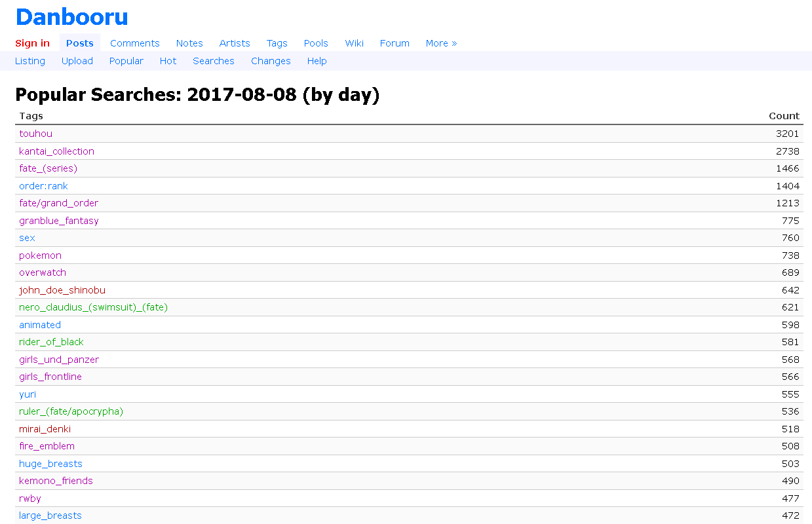Open the Listing submenu link
812x524 pixels.
click(x=30, y=61)
